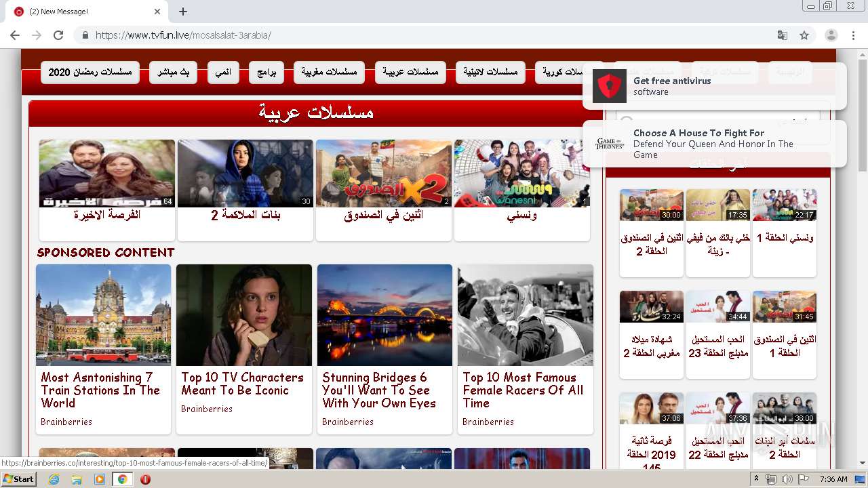Show hidden system tray icons
868x488 pixels.
click(x=756, y=479)
